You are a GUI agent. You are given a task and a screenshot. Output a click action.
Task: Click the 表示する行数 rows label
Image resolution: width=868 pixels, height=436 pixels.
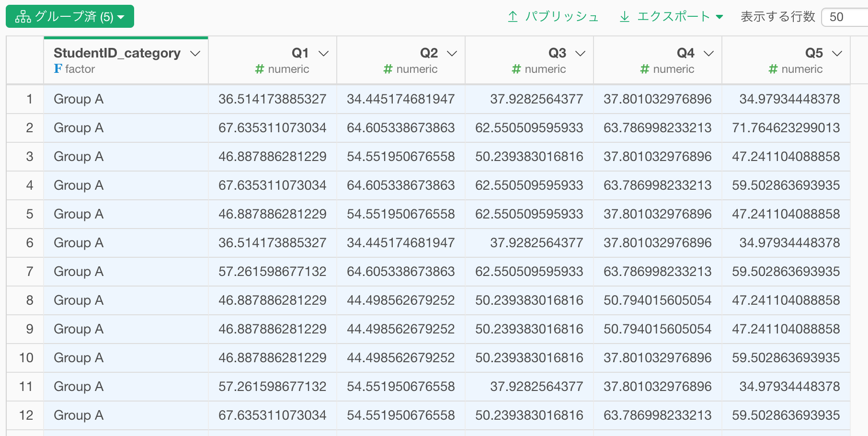coord(778,17)
